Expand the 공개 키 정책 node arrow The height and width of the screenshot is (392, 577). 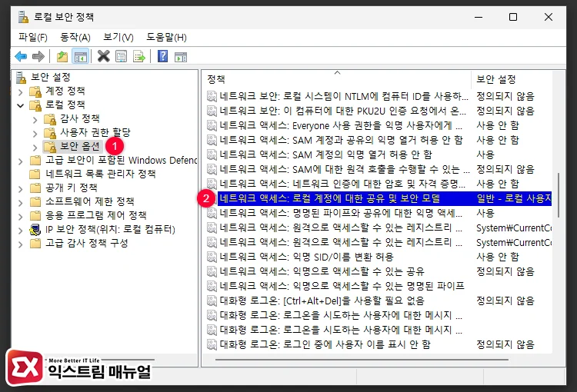21,189
